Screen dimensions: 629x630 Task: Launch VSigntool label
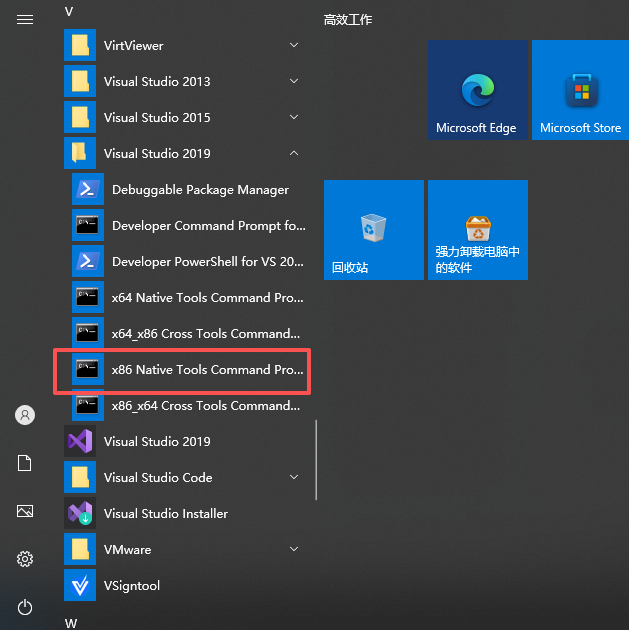[x=132, y=586]
